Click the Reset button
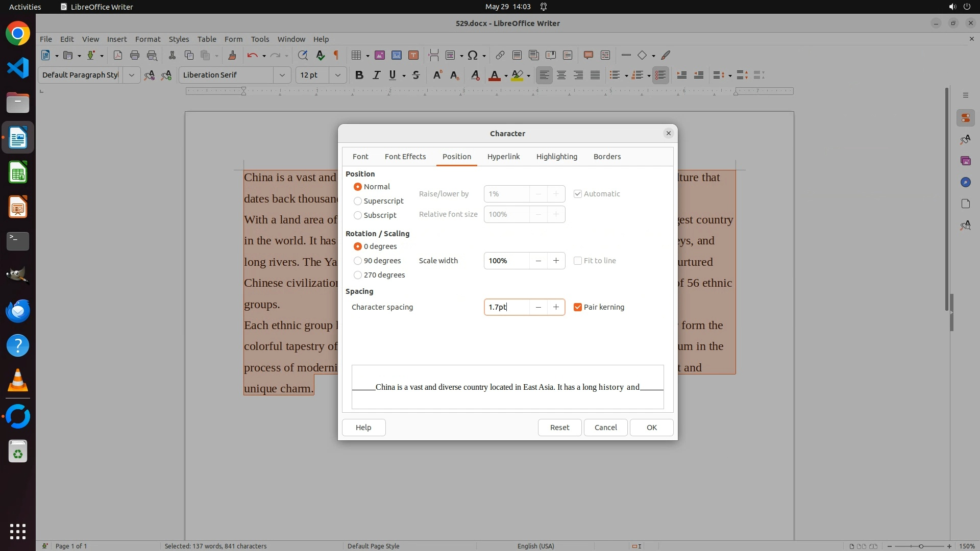This screenshot has width=980, height=551. point(559,428)
